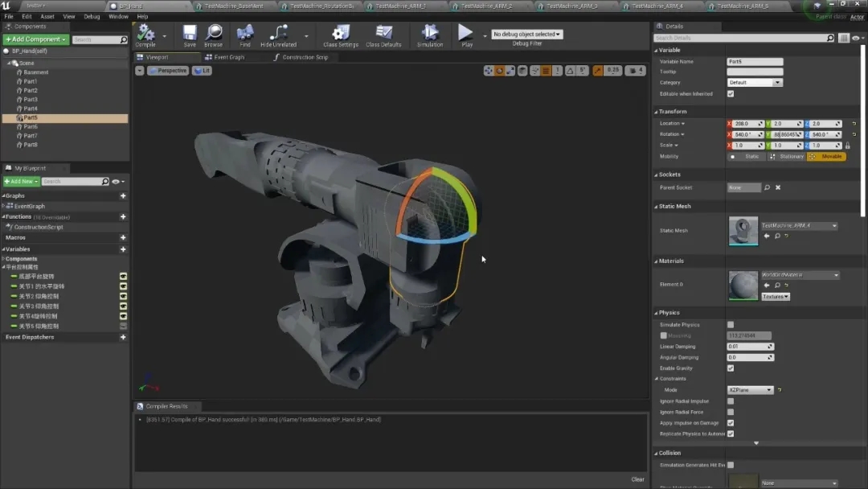Open Browse in the content browser

(x=213, y=33)
